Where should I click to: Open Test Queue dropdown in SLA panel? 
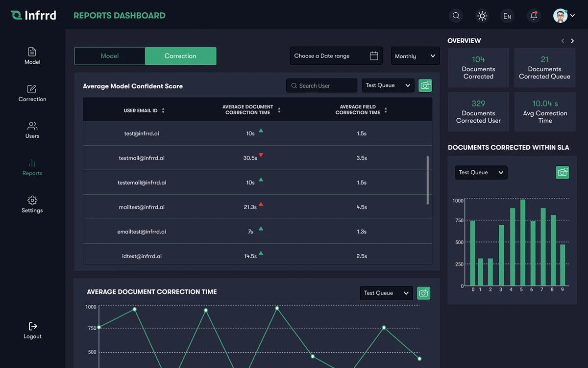481,172
